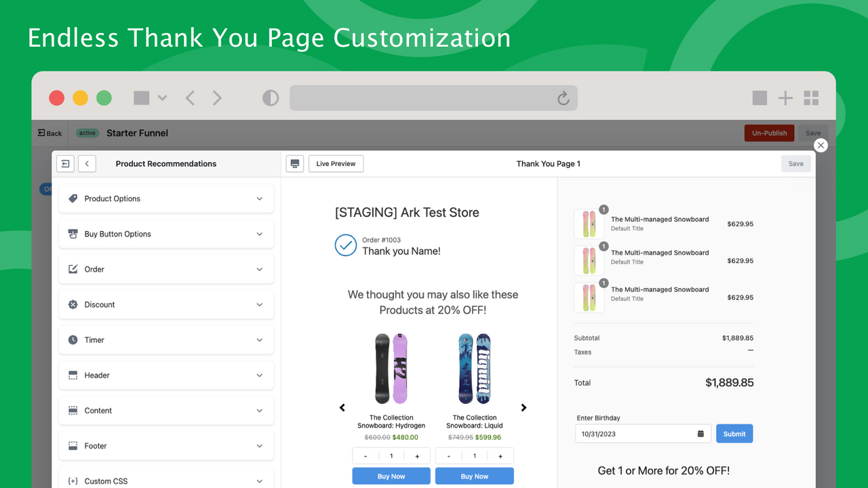The image size is (868, 488).
Task: Click the Product Options tag icon
Action: [x=73, y=198]
